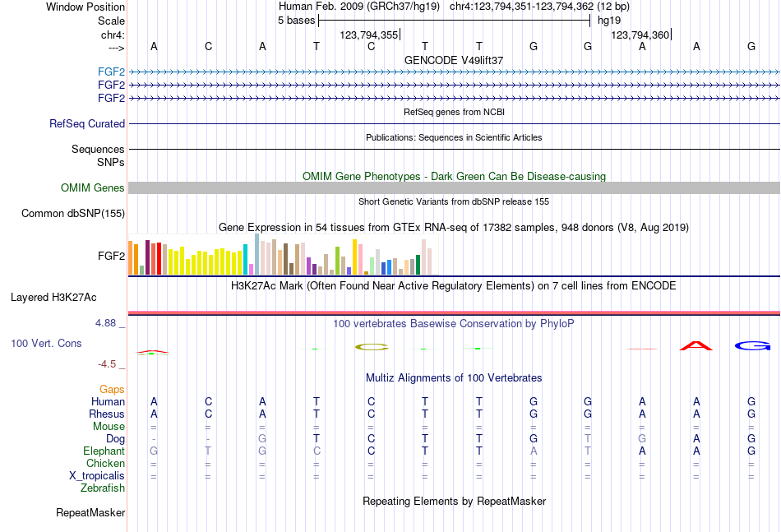Click the 123,794,360 position marker
This screenshot has width=781, height=532.
click(641, 35)
